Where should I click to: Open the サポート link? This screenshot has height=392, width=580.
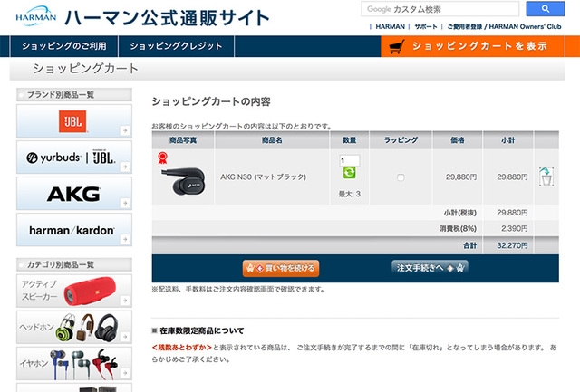coord(425,26)
